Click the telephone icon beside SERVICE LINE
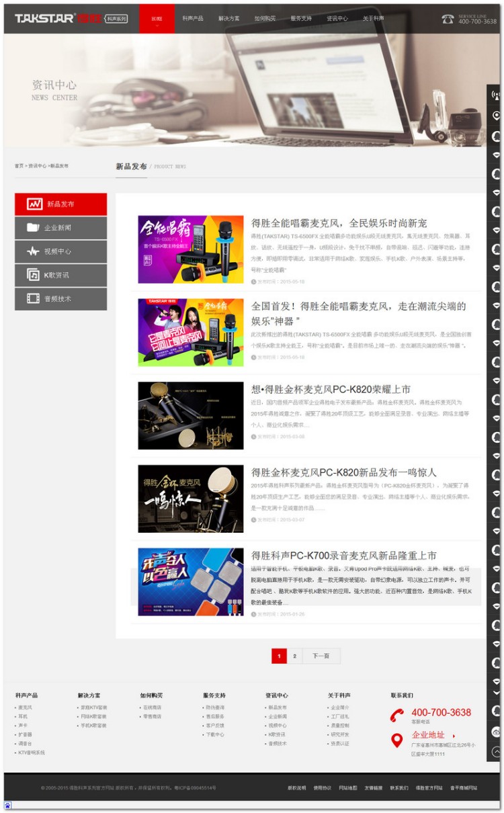This screenshot has width=504, height=813. pyautogui.click(x=448, y=19)
